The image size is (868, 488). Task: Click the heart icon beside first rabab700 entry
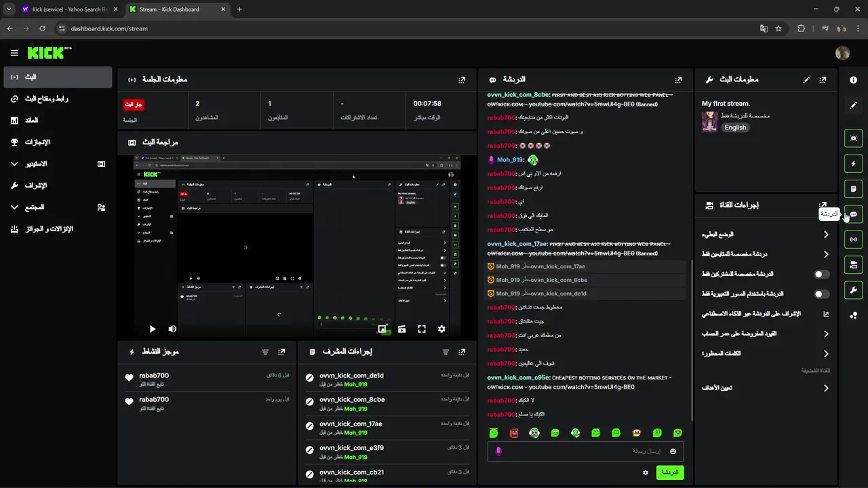[x=130, y=378]
